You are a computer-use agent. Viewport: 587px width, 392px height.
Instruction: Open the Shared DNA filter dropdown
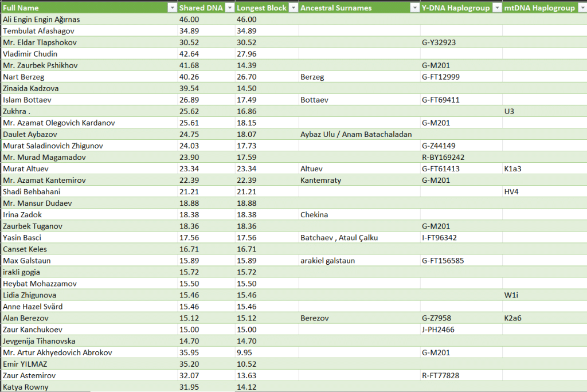click(229, 8)
